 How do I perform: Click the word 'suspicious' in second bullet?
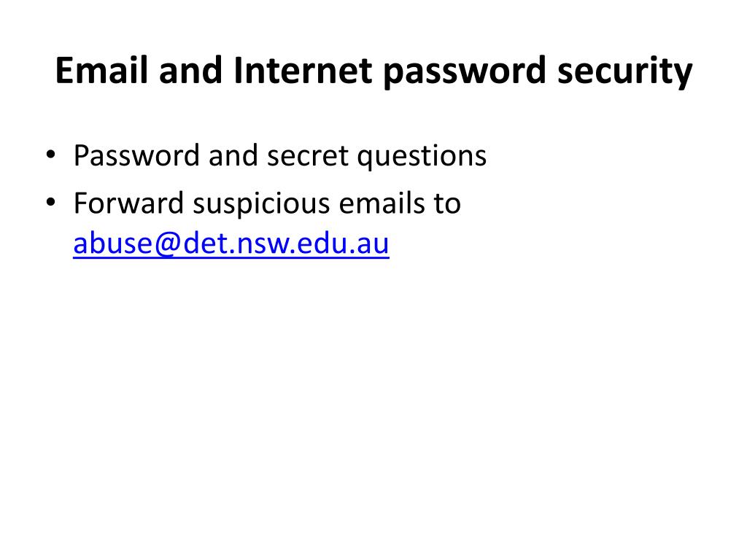261,205
